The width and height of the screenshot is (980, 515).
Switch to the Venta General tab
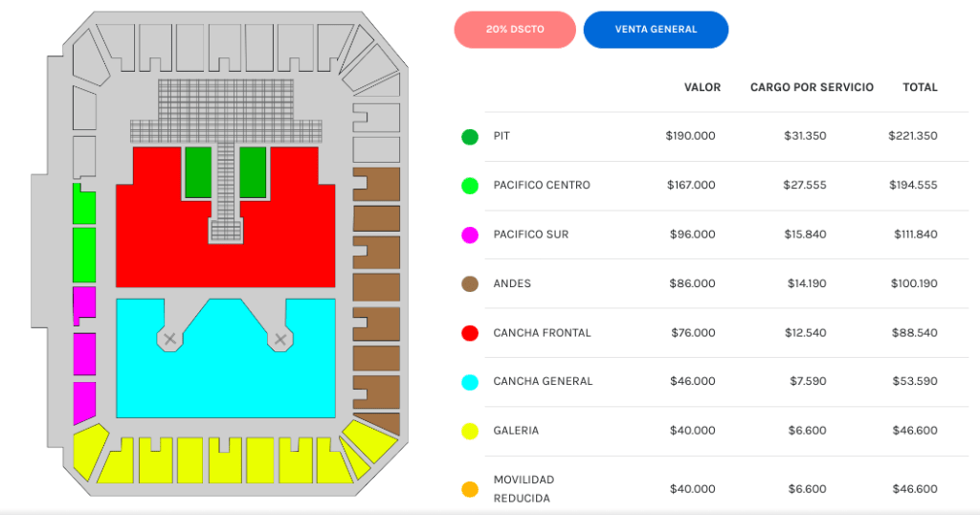point(656,30)
